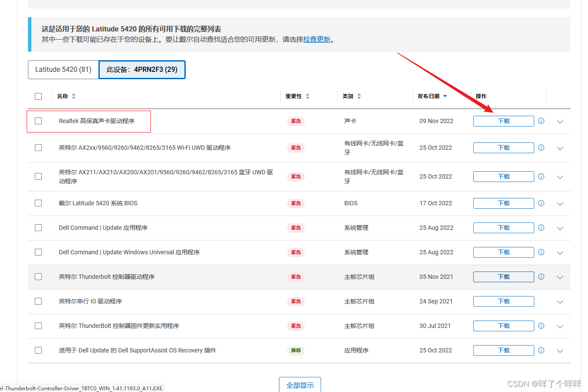This screenshot has width=588, height=392.
Task: Click date cell 24 Sep 2021
Action: pyautogui.click(x=436, y=301)
